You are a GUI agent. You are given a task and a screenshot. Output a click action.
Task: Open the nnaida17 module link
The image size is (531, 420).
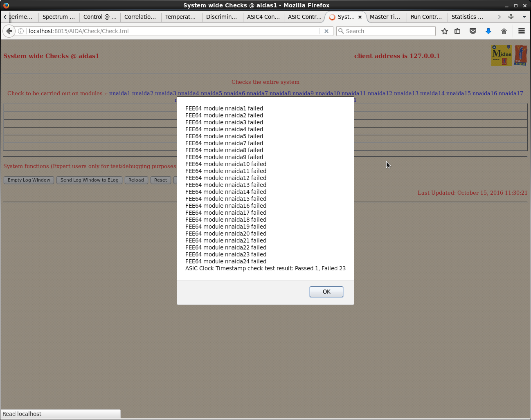pyautogui.click(x=511, y=93)
